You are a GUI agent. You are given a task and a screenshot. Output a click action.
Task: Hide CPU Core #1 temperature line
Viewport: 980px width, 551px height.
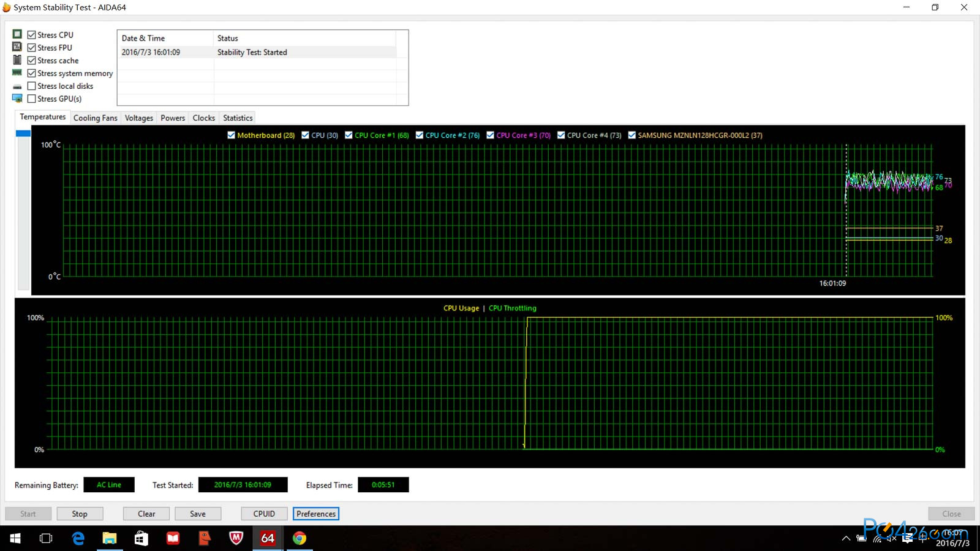click(349, 135)
